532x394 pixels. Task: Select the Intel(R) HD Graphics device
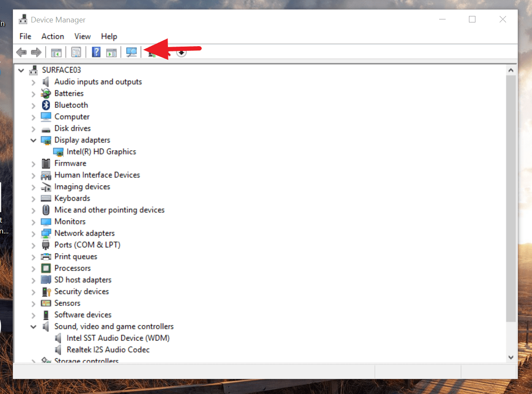[x=101, y=151]
